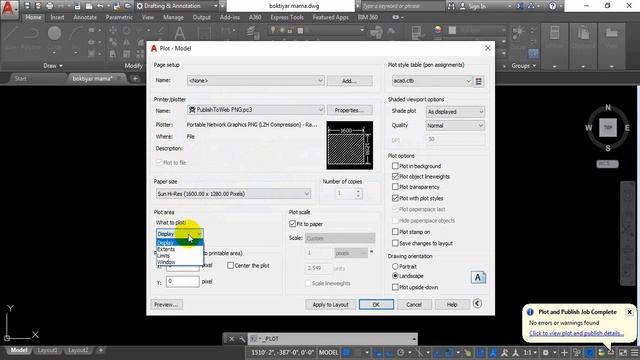The height and width of the screenshot is (360, 640).
Task: Click Apply to Layout button
Action: coord(330,304)
